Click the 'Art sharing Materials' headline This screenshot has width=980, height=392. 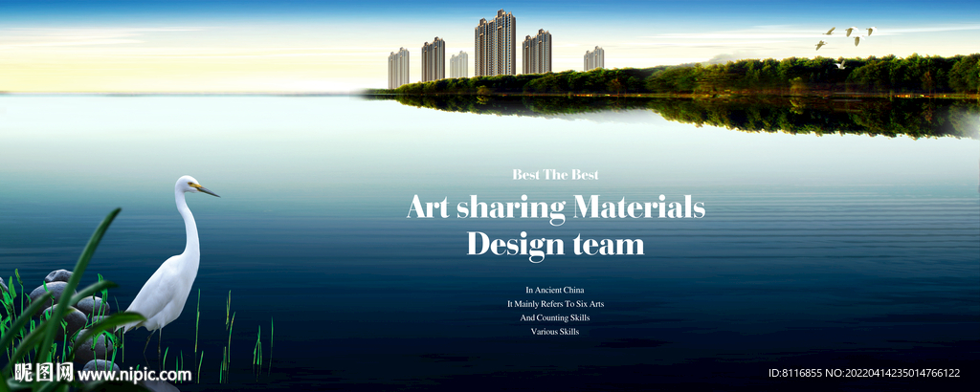coord(556,207)
